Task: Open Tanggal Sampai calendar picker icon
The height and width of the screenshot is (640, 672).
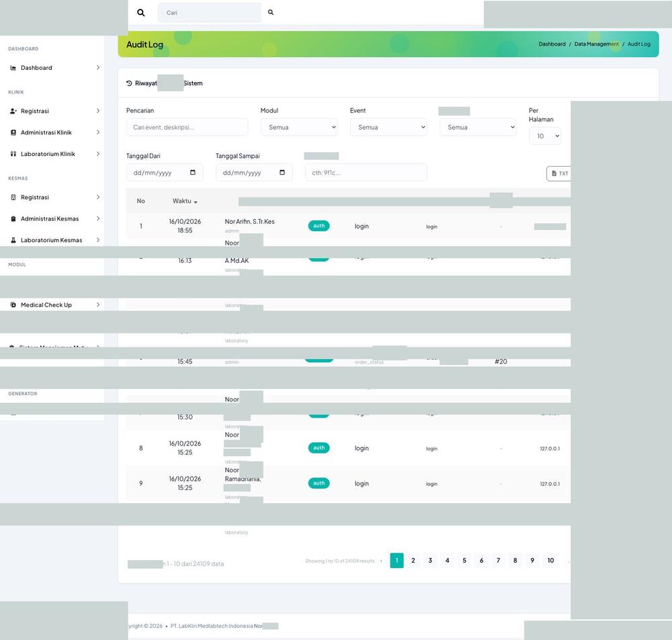Action: coord(282,172)
